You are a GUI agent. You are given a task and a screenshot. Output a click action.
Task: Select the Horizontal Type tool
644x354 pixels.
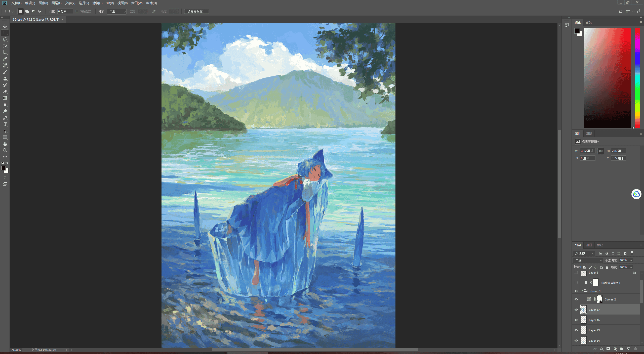pyautogui.click(x=5, y=124)
